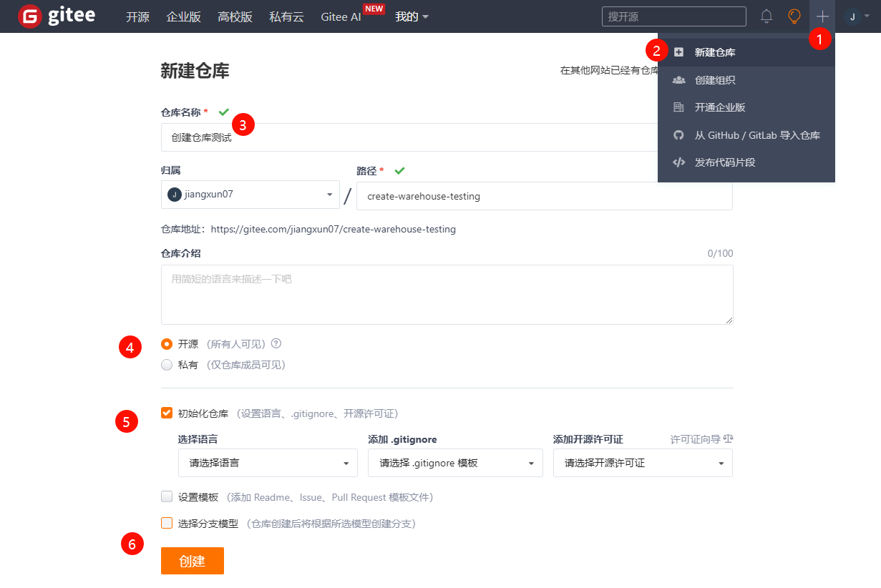Screen dimensions: 881x588
Task: Expand the 请选择语言 dropdown
Action: [x=268, y=462]
